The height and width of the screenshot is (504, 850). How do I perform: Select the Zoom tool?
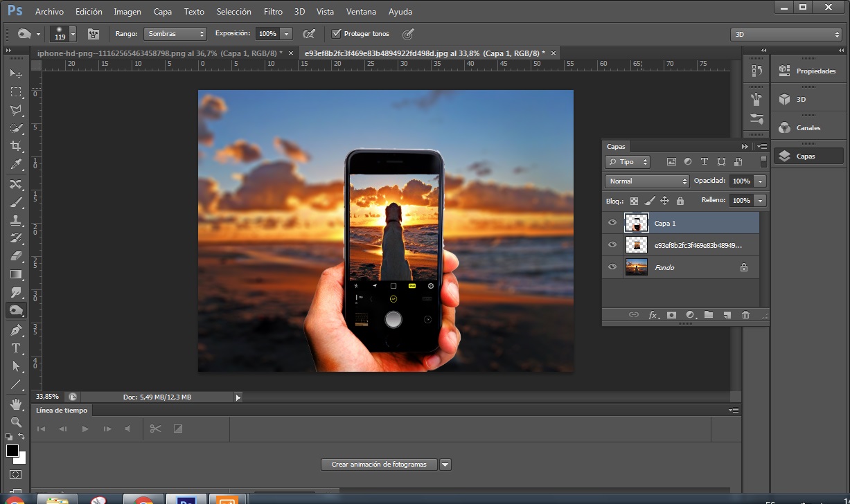click(x=15, y=422)
